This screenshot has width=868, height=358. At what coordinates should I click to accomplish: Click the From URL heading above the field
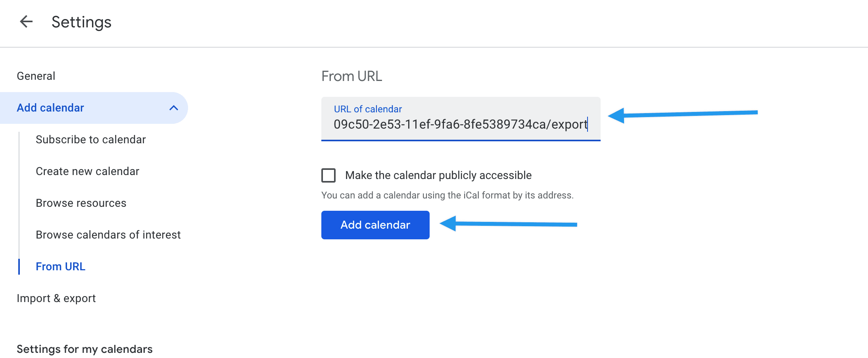coord(351,76)
